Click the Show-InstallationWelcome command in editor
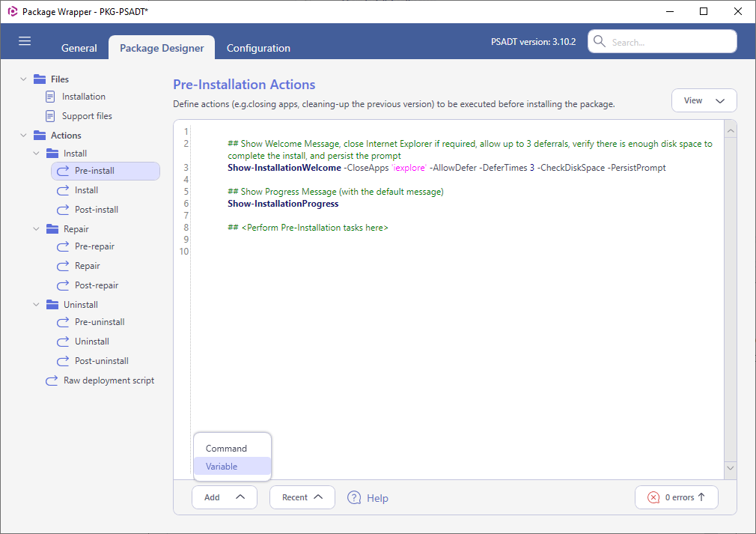756x534 pixels. point(284,168)
